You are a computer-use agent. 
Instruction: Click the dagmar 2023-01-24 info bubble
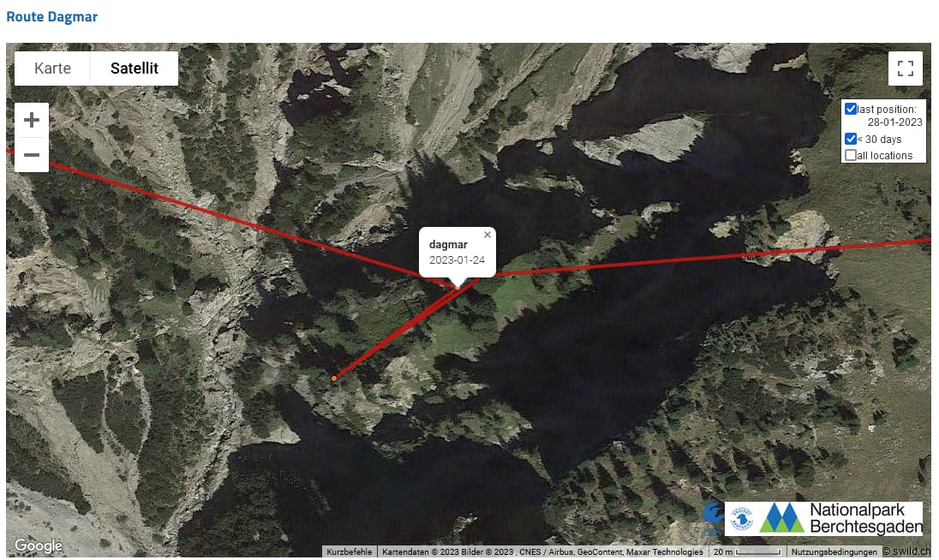(457, 252)
